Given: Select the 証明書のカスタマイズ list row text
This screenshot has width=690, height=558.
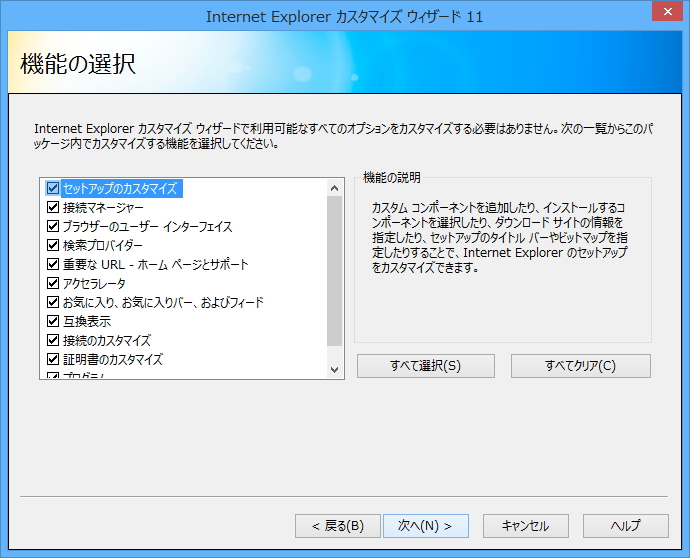Looking at the screenshot, I should [x=113, y=359].
